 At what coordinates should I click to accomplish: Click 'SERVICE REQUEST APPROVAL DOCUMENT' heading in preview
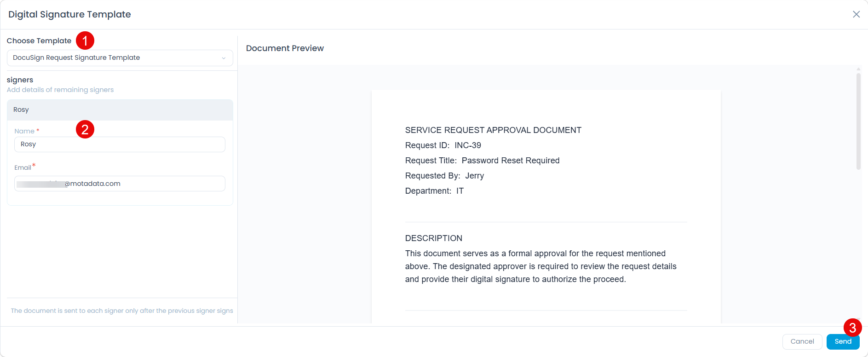493,130
